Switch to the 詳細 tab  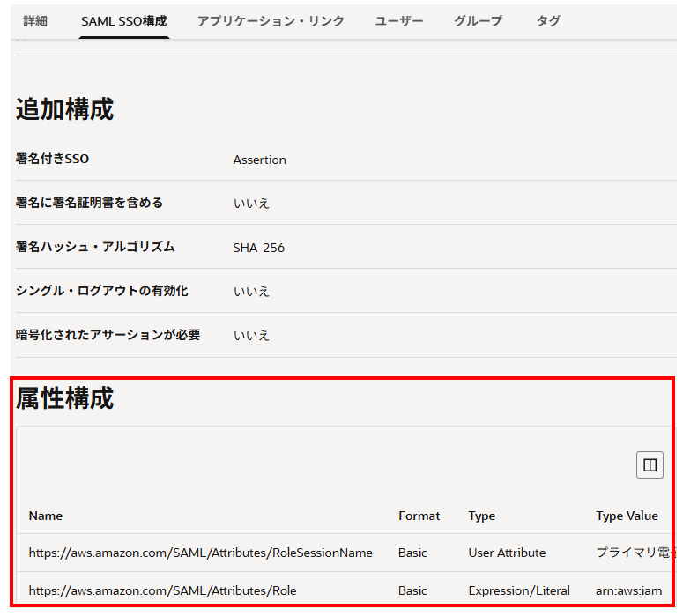tap(35, 20)
